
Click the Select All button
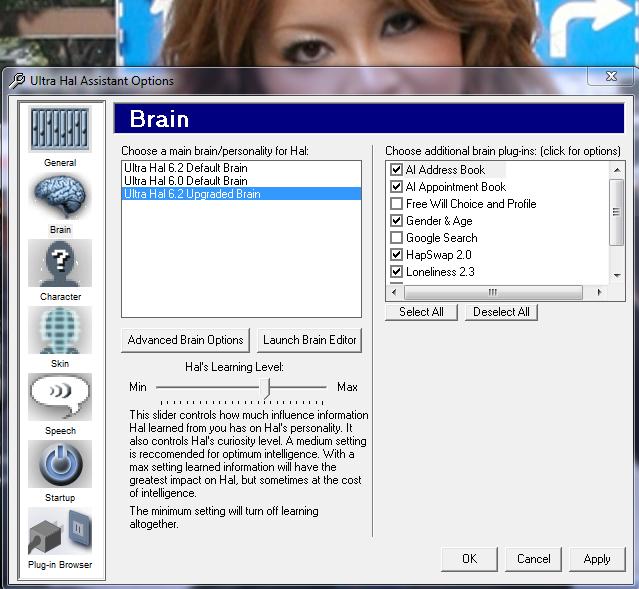coord(421,312)
